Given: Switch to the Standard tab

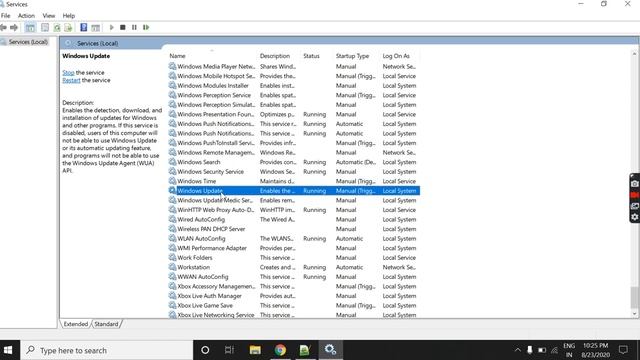Looking at the screenshot, I should pyautogui.click(x=106, y=324).
